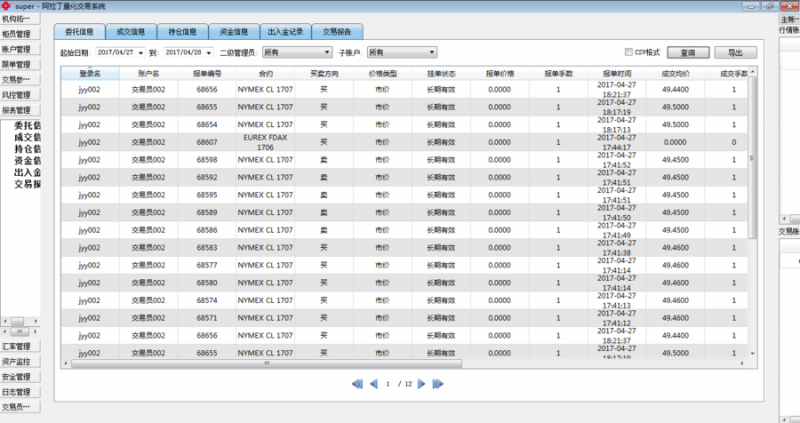Click the red app logo in title bar
The image size is (800, 423).
pos(6,6)
